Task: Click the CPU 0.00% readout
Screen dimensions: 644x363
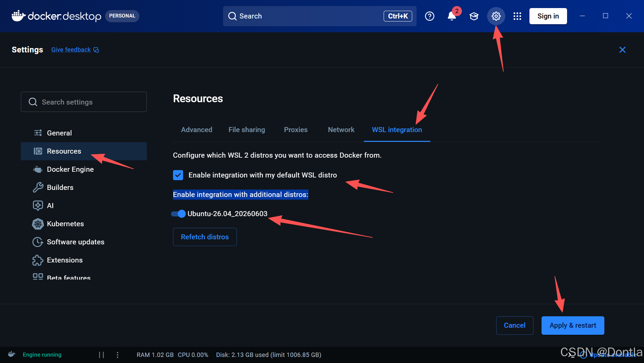Action: point(193,355)
